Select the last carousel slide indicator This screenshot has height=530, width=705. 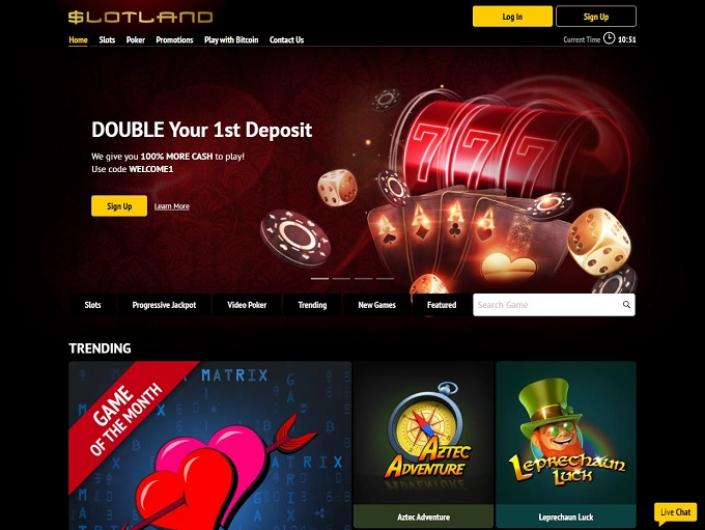tap(385, 279)
